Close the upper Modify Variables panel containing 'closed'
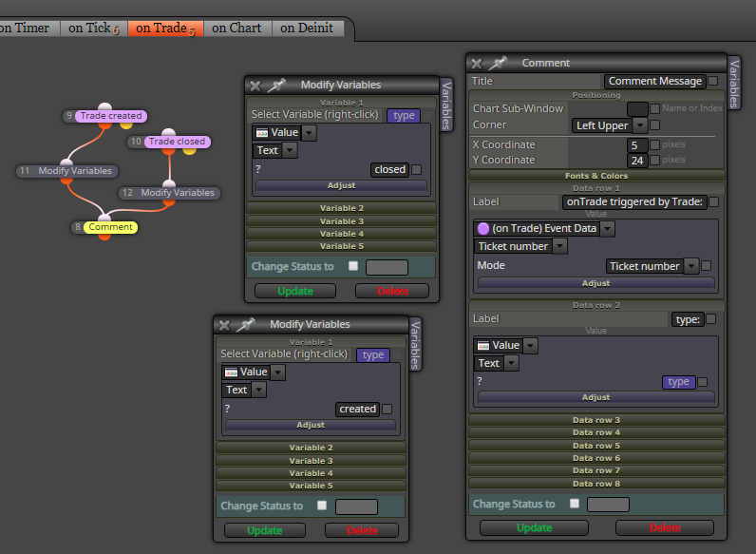 coord(255,86)
